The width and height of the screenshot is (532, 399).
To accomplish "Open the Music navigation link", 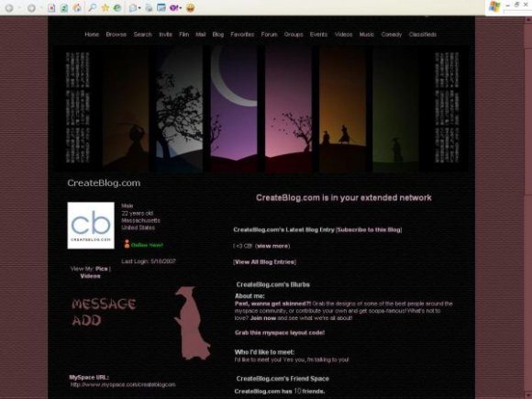I will point(367,35).
